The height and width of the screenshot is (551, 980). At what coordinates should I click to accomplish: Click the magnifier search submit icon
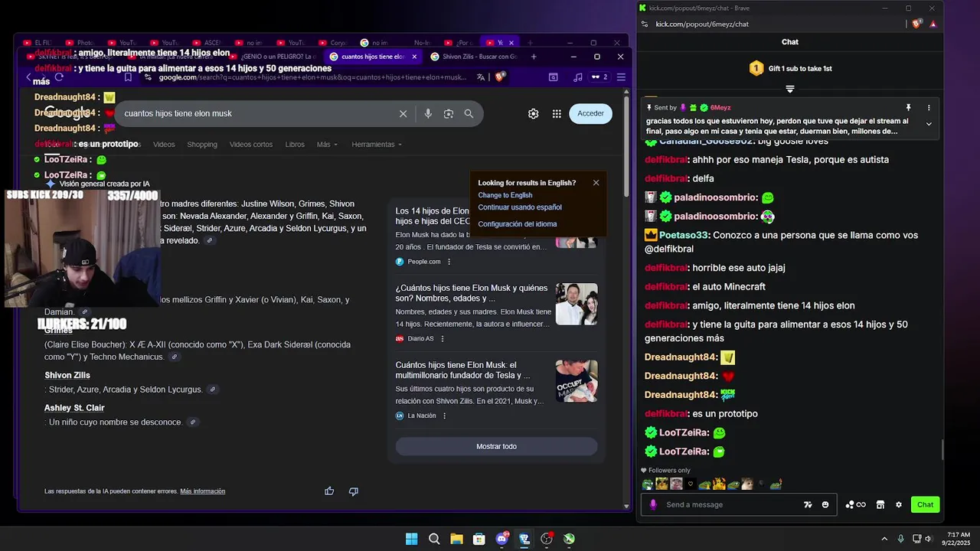point(469,113)
